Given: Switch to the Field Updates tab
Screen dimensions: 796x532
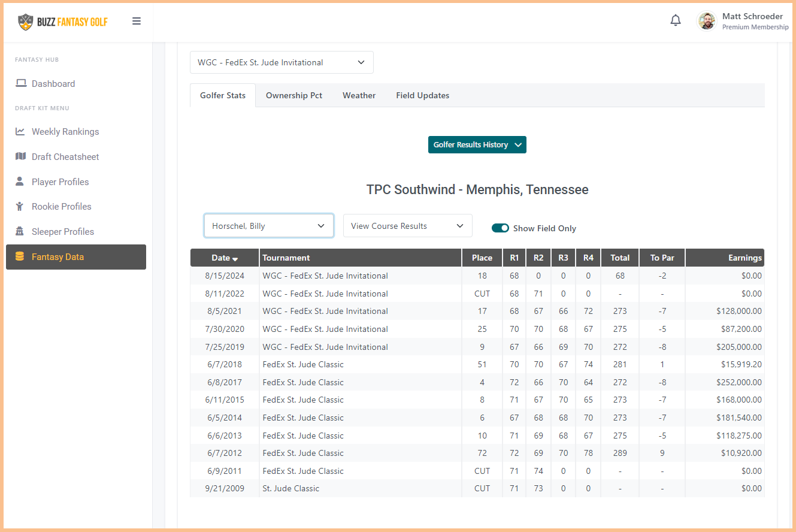Looking at the screenshot, I should [x=423, y=95].
